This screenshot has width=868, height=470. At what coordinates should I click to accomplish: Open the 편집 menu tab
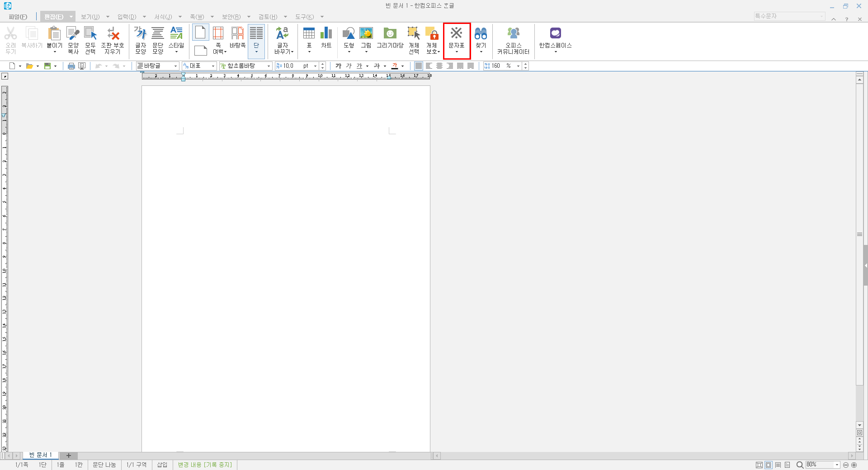tap(54, 17)
